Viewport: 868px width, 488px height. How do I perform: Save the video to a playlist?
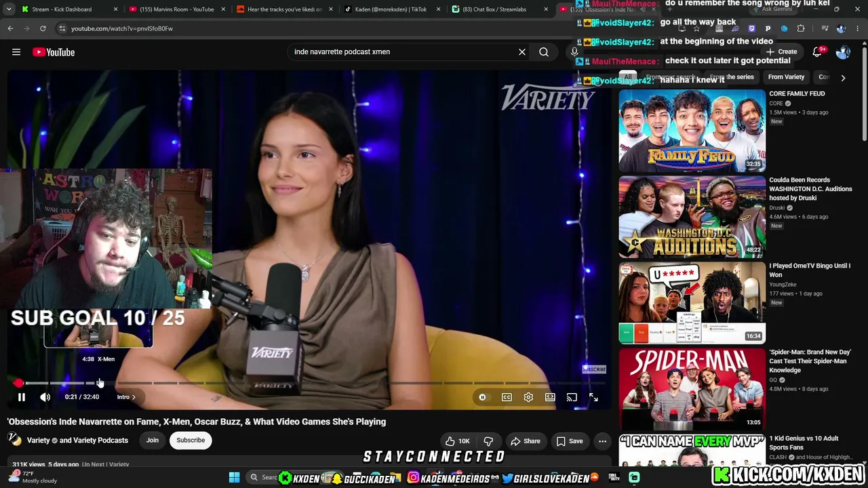[x=570, y=441]
